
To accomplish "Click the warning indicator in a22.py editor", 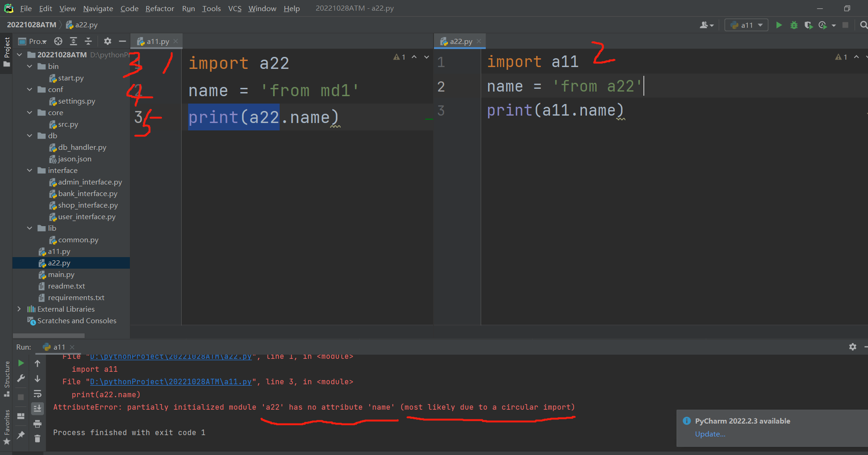I will click(841, 57).
